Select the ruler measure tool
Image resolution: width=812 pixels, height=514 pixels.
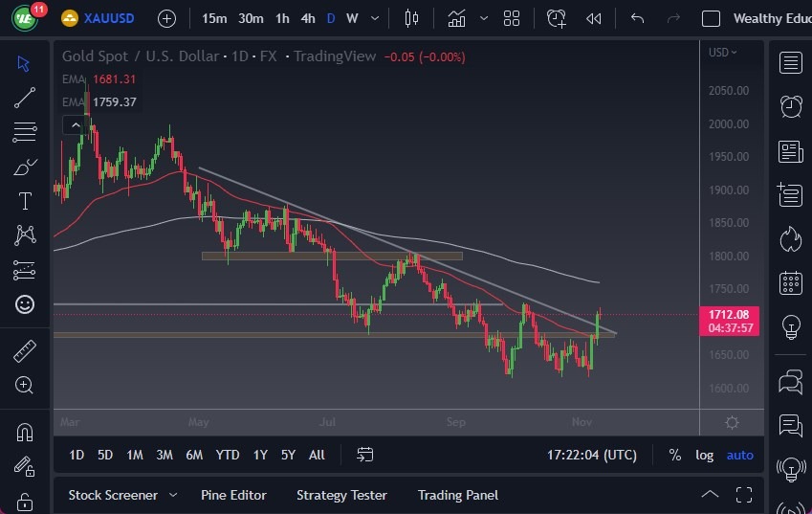25,350
